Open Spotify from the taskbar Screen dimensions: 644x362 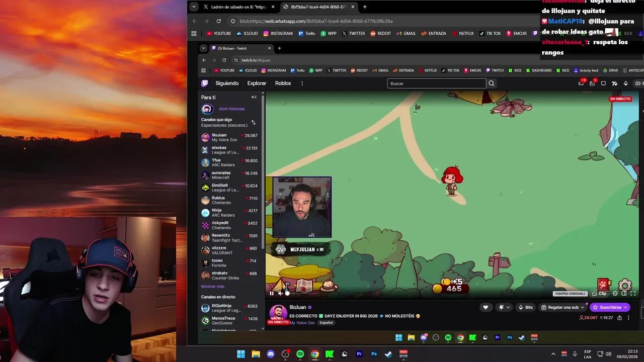pyautogui.click(x=300, y=354)
